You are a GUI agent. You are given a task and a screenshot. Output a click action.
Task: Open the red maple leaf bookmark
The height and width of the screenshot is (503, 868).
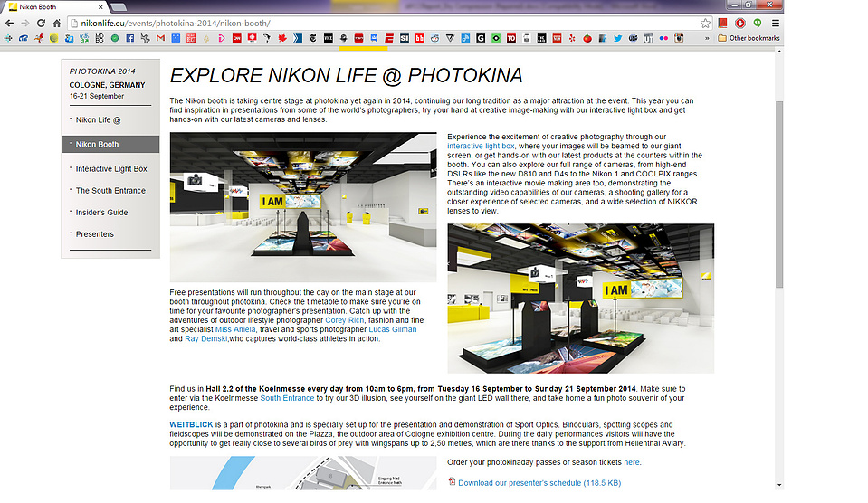282,38
